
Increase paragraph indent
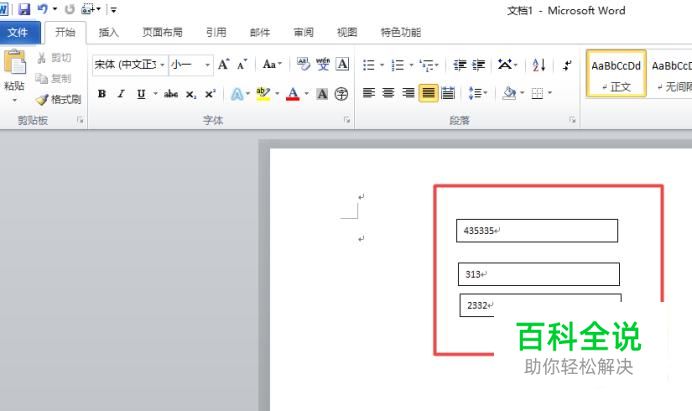tap(478, 65)
